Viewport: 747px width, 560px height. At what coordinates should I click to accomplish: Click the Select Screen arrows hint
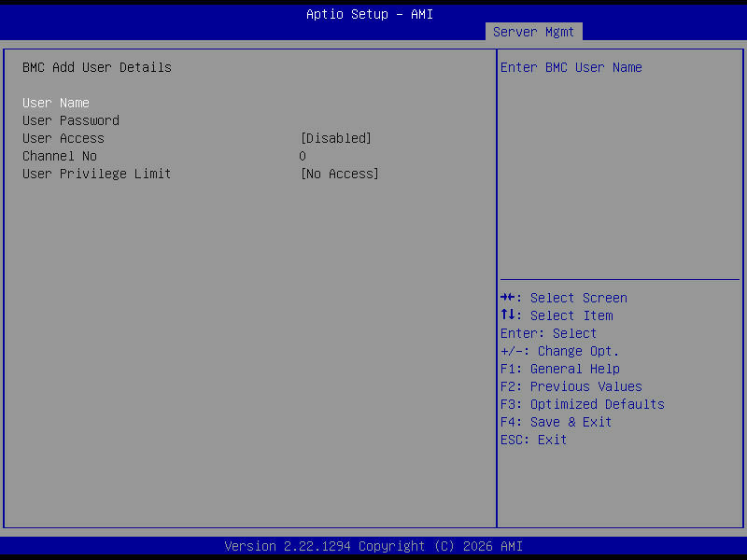564,298
